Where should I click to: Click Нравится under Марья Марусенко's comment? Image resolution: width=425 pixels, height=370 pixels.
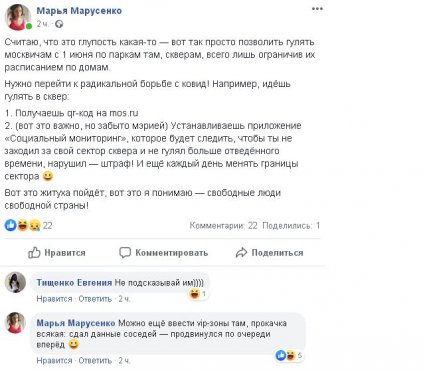[54, 360]
